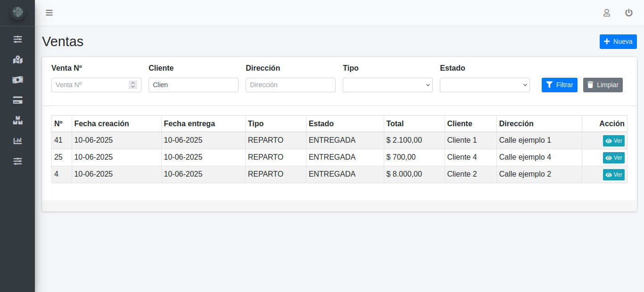Open the Tipo dropdown
The height and width of the screenshot is (292, 644).
[x=388, y=85]
